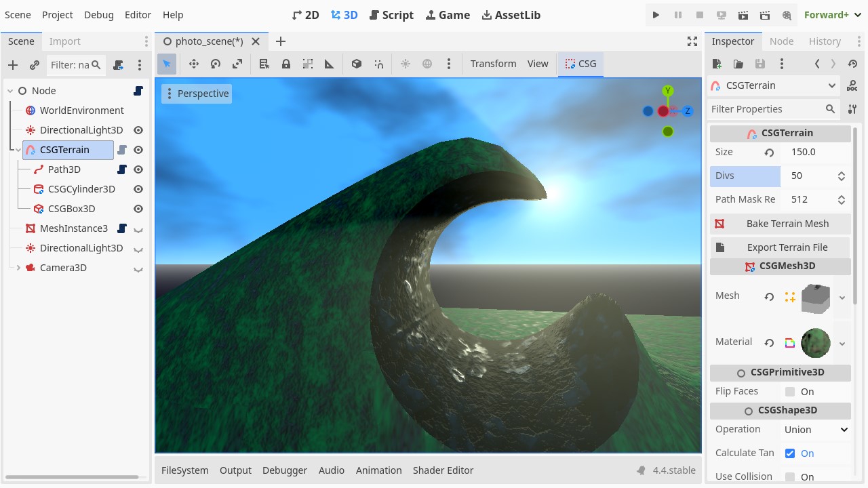Screen dimensions: 868x488
Task: Lock the selected node with padlock icon
Action: [286, 64]
